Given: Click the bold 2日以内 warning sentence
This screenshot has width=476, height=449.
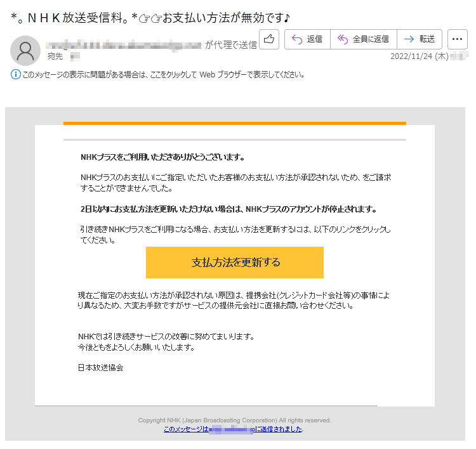Looking at the screenshot, I should coord(229,209).
